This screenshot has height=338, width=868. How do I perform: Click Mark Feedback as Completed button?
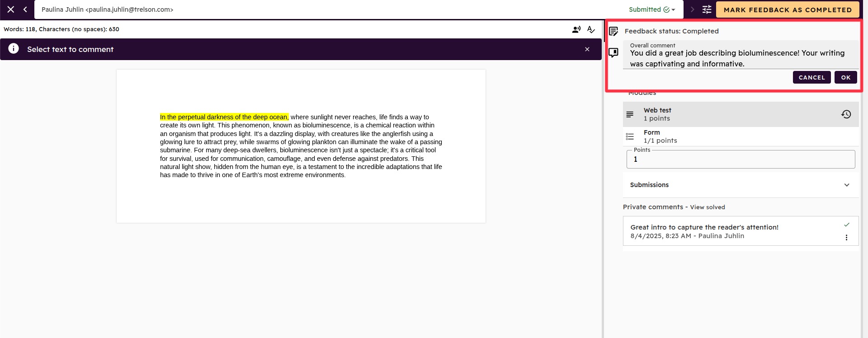(788, 9)
